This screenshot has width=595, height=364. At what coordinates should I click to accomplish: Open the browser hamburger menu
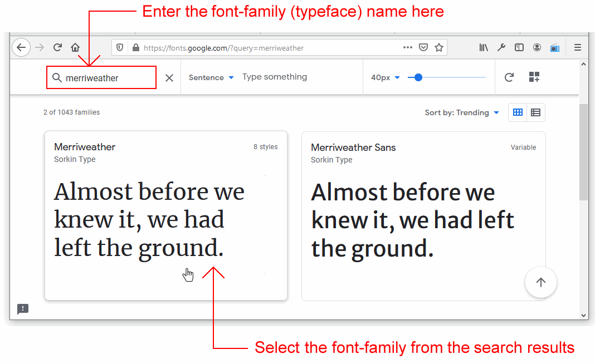click(578, 47)
